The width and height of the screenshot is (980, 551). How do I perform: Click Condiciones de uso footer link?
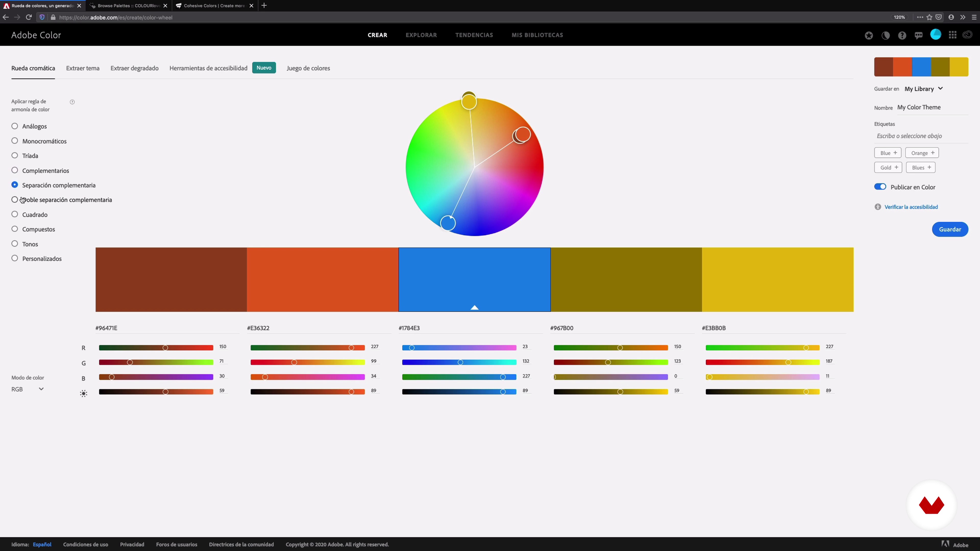click(85, 545)
